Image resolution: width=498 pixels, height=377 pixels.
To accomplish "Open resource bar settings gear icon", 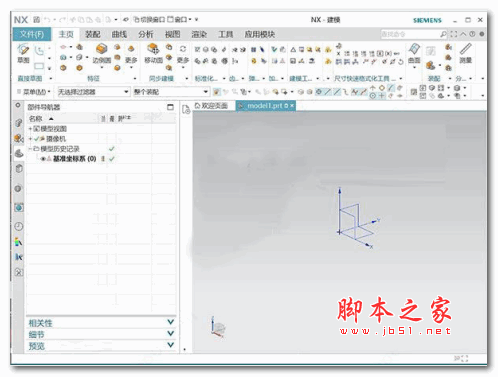I will point(18,105).
